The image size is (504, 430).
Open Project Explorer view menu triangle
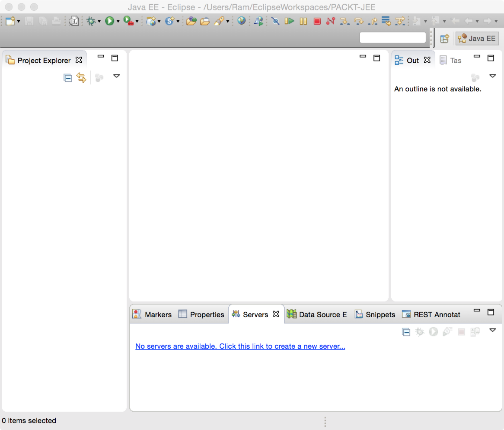(x=116, y=76)
